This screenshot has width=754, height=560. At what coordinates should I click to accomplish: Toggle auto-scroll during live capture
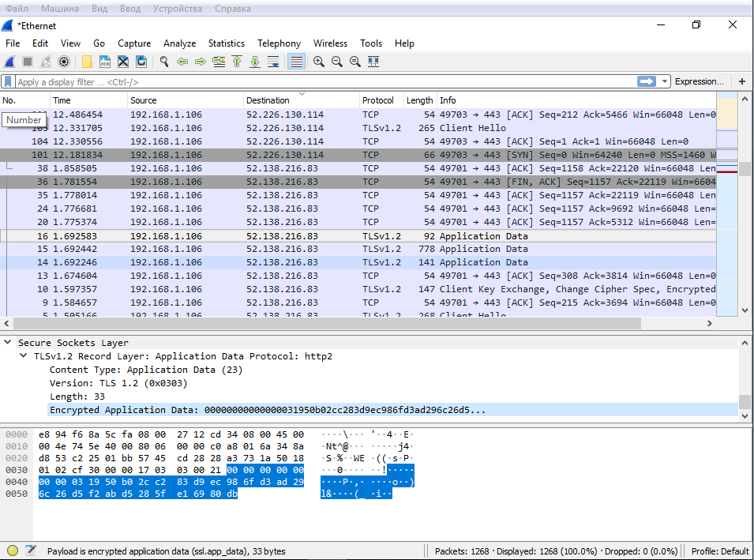pos(274,62)
